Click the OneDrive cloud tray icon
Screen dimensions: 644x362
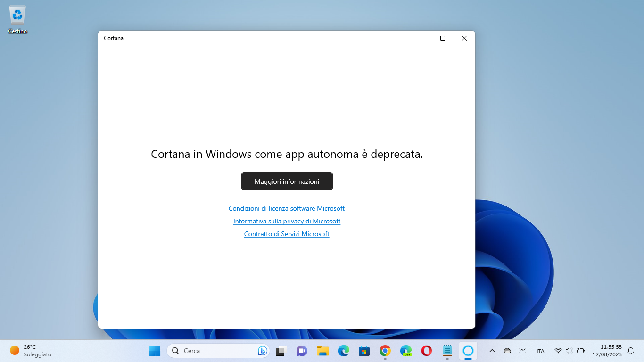(507, 351)
